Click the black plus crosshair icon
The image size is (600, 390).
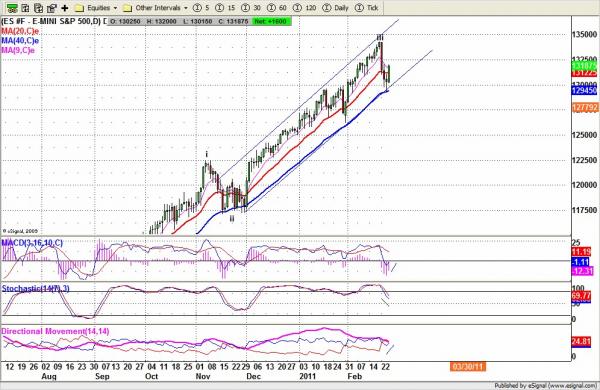click(65, 8)
